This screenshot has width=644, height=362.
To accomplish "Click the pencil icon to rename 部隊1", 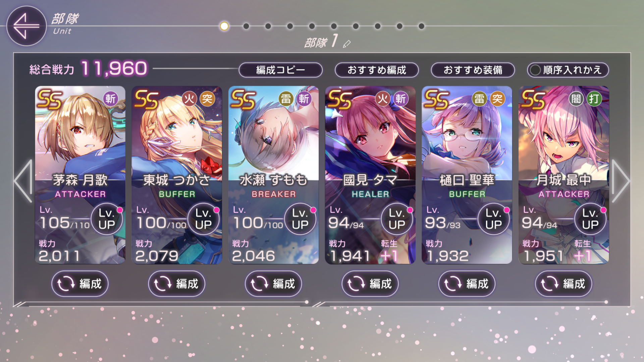I will (x=347, y=44).
